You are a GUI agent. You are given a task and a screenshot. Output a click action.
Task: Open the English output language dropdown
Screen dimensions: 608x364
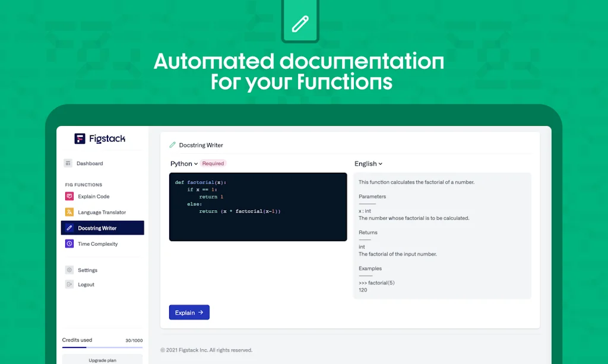(x=368, y=163)
